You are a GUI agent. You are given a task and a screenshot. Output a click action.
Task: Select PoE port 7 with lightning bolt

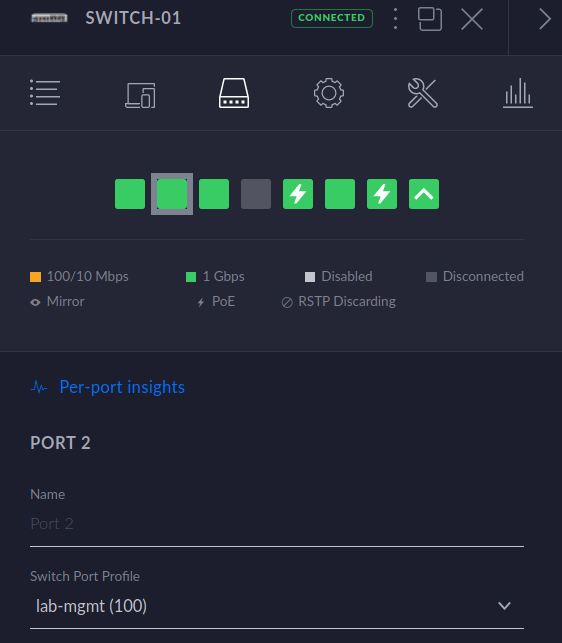(382, 194)
